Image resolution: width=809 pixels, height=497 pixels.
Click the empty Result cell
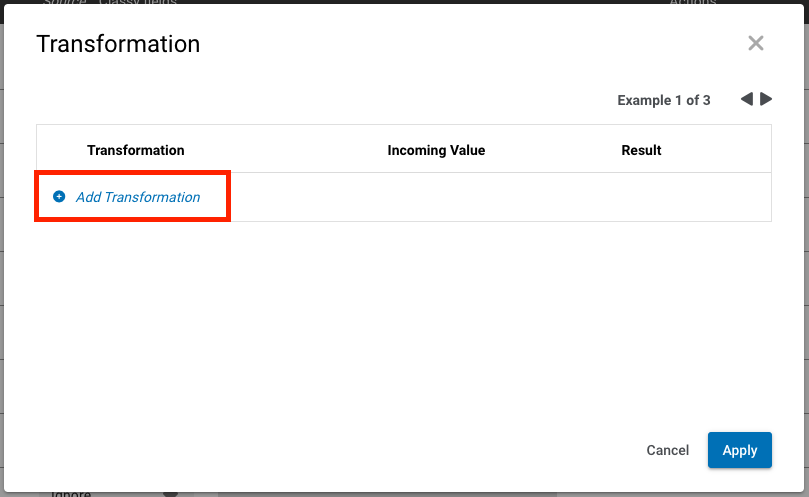(641, 197)
